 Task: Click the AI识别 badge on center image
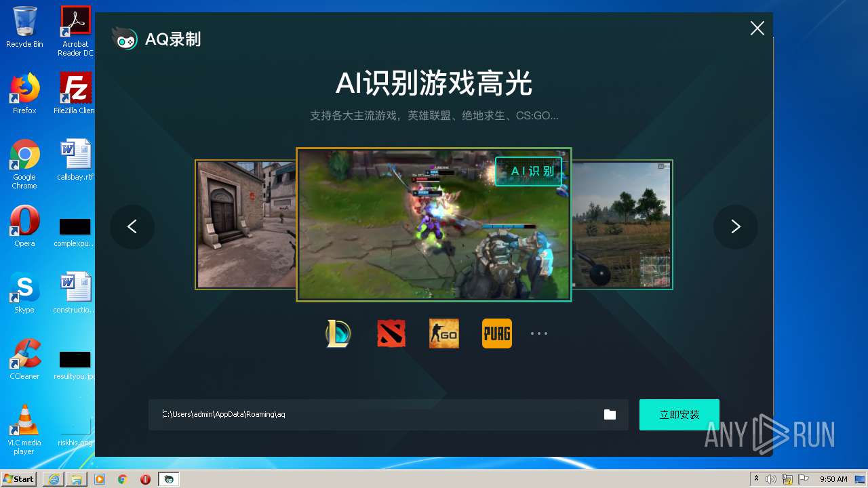(529, 171)
